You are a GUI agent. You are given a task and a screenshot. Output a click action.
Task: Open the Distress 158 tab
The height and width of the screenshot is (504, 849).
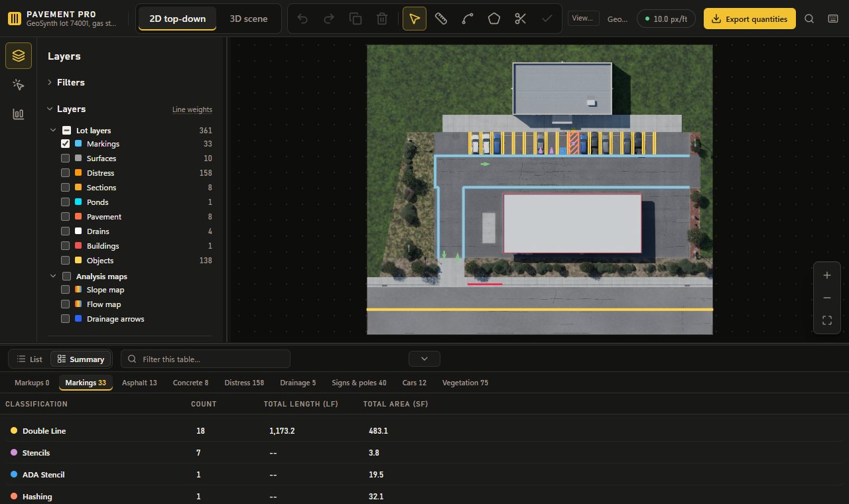(244, 383)
